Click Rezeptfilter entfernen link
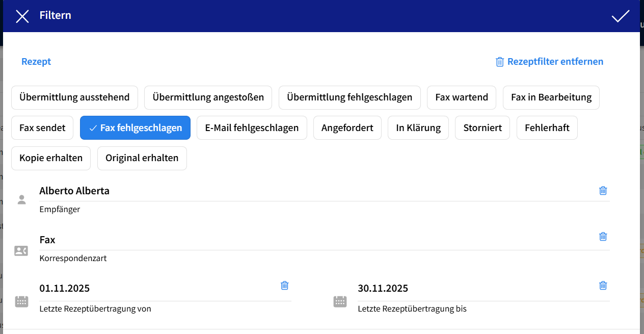The height and width of the screenshot is (334, 644). tap(549, 62)
